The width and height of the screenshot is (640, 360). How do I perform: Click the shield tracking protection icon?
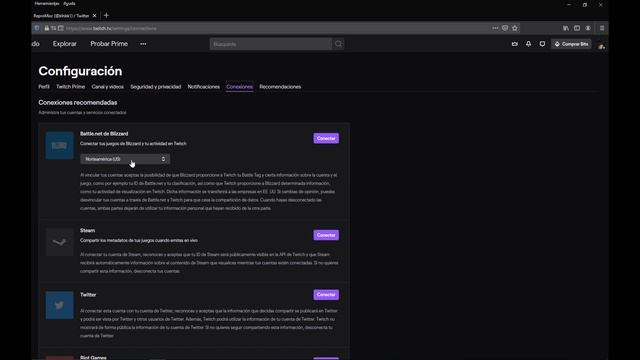[37, 28]
